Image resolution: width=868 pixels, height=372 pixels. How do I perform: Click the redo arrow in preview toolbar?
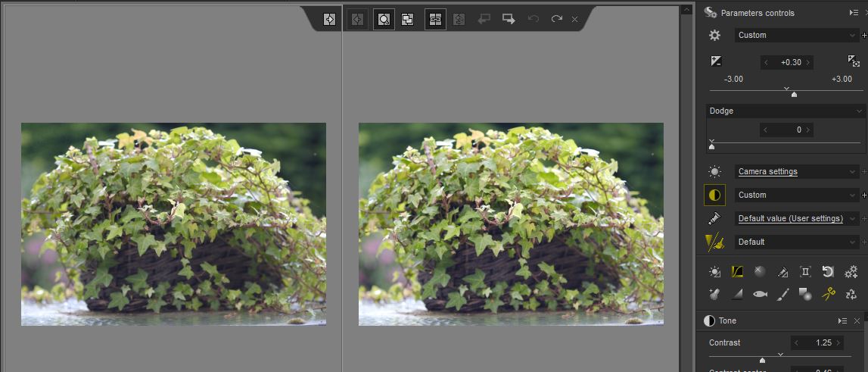pos(557,19)
